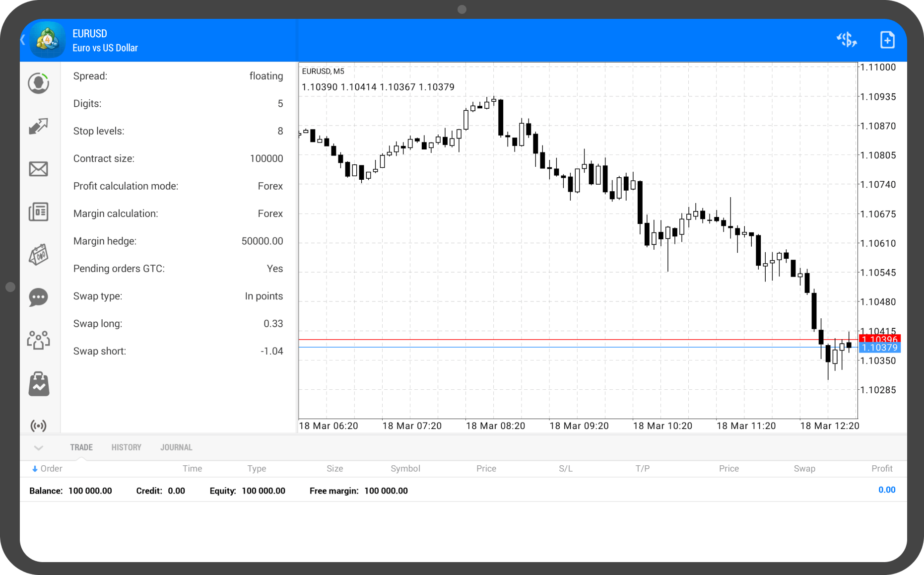924x575 pixels.
Task: Open the trade arrows icon in sidebar
Action: click(x=38, y=126)
